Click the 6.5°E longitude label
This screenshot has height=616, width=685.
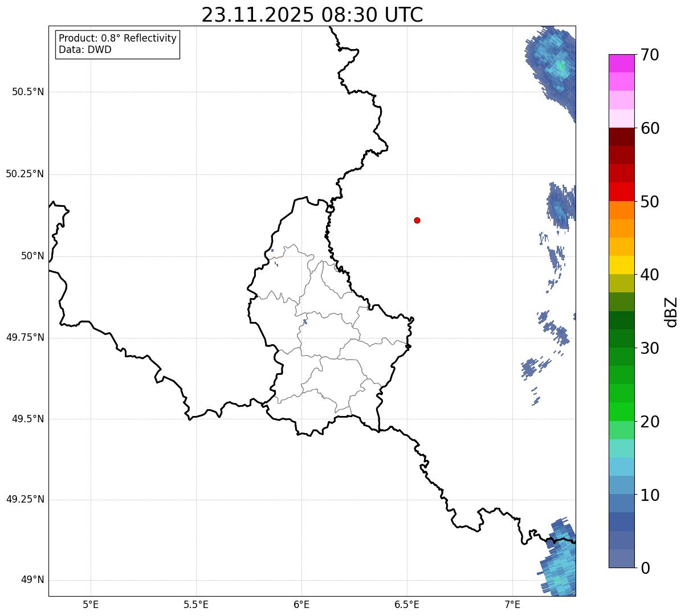[407, 604]
